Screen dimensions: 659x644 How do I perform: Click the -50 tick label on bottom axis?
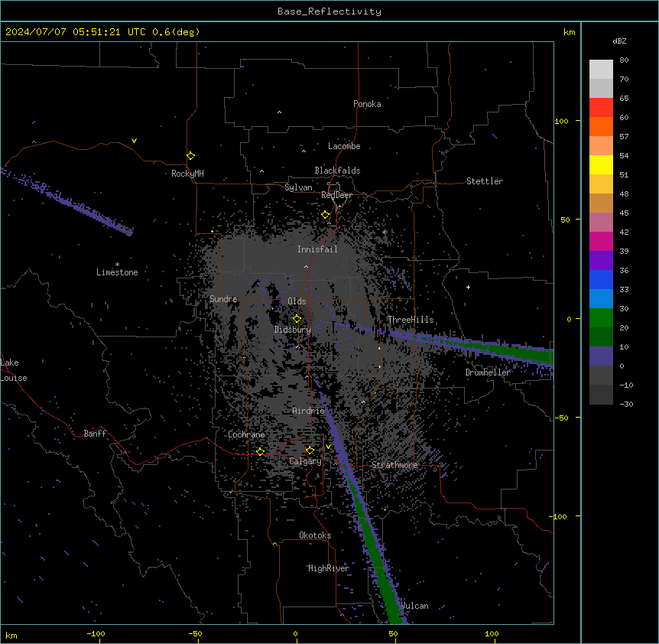click(195, 633)
